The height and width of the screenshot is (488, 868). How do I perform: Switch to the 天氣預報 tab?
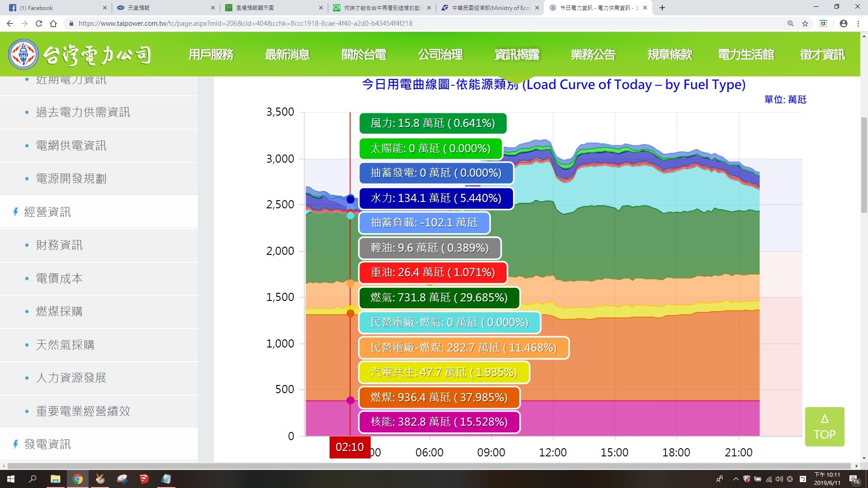[165, 8]
